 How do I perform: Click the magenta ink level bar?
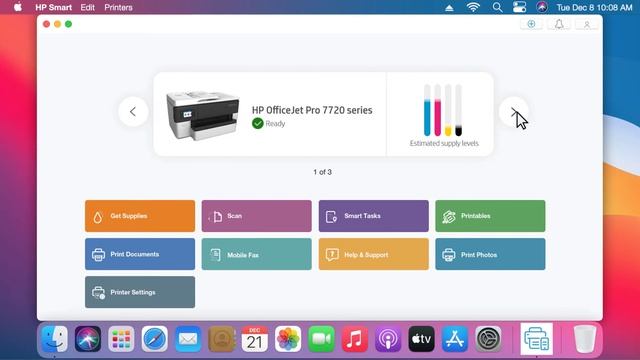pos(438,110)
